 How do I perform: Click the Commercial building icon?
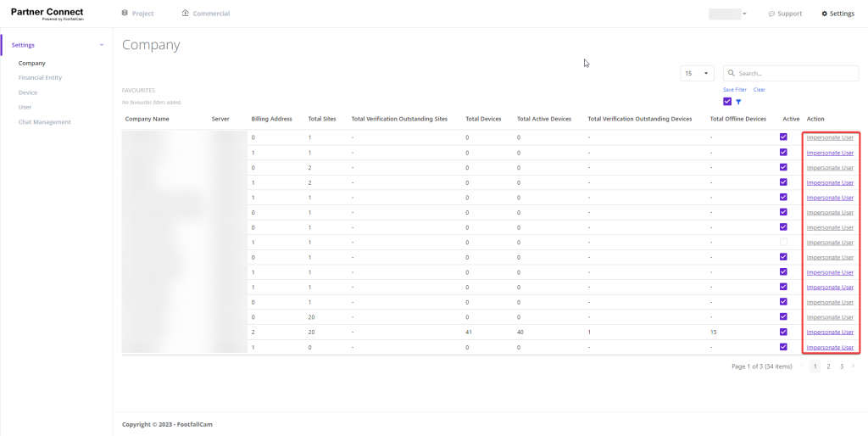coord(186,14)
